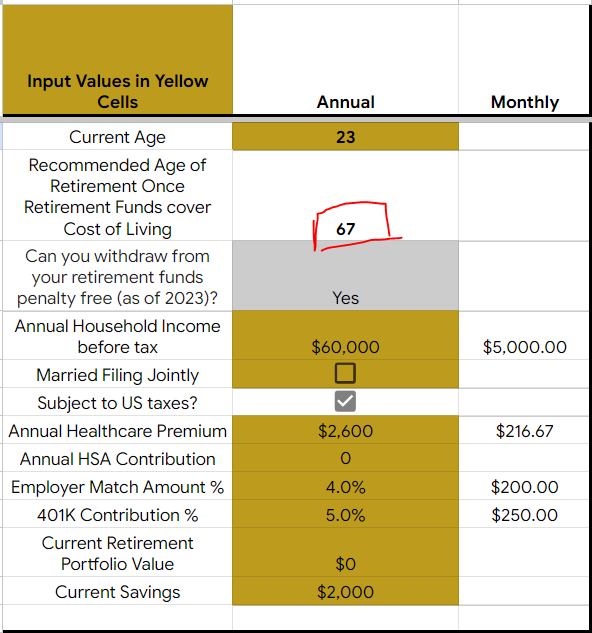The width and height of the screenshot is (592, 633).
Task: Select the Current Age label cell
Action: [x=118, y=136]
